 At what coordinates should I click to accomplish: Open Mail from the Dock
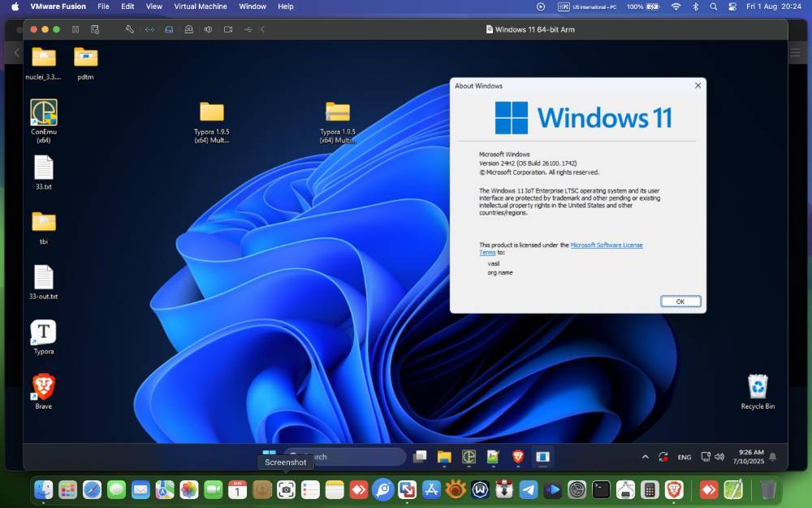pos(140,489)
